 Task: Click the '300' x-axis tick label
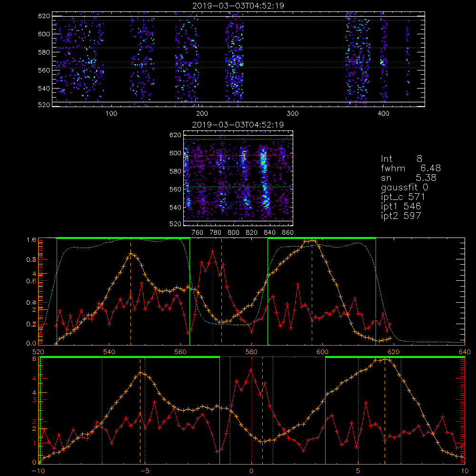click(x=293, y=114)
